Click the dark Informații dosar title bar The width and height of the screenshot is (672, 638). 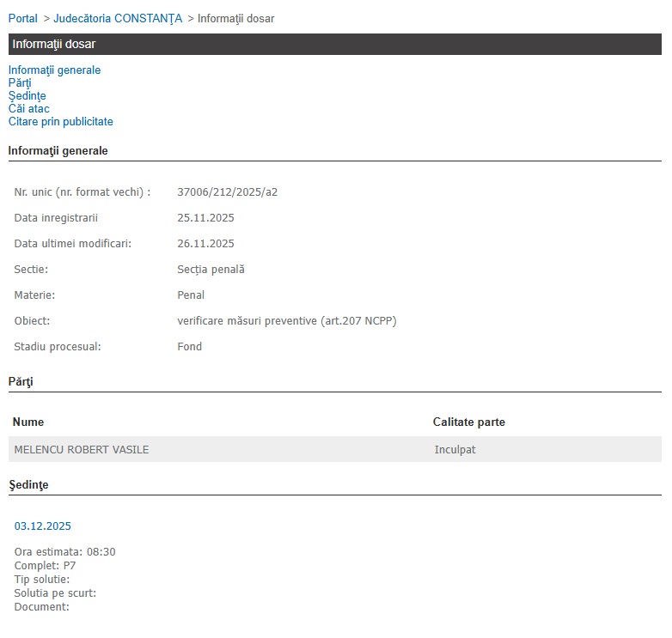[334, 44]
